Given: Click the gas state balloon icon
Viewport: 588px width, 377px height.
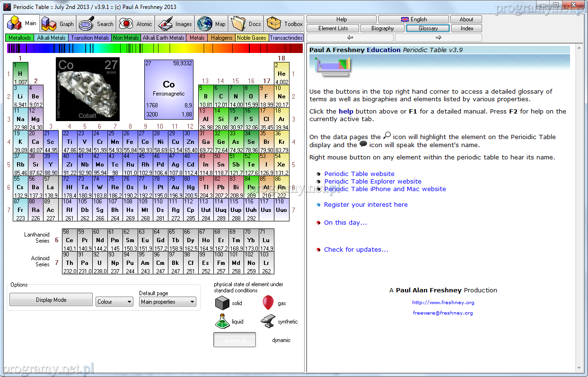Looking at the screenshot, I should (268, 303).
